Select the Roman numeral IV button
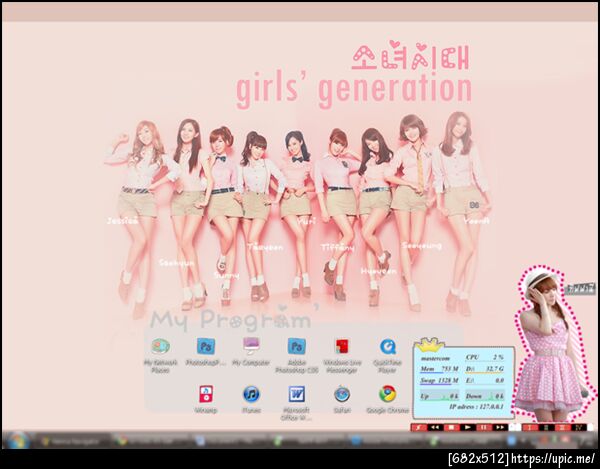This screenshot has width=600, height=469. point(577,427)
